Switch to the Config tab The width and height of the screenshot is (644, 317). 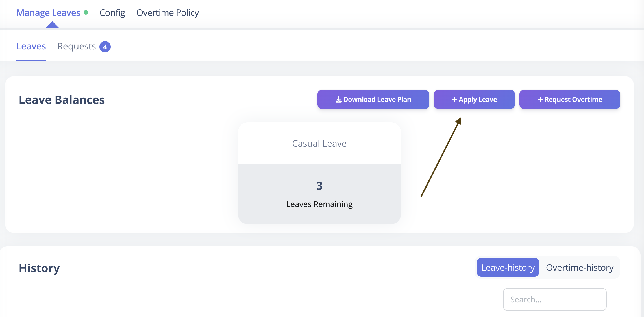[112, 13]
